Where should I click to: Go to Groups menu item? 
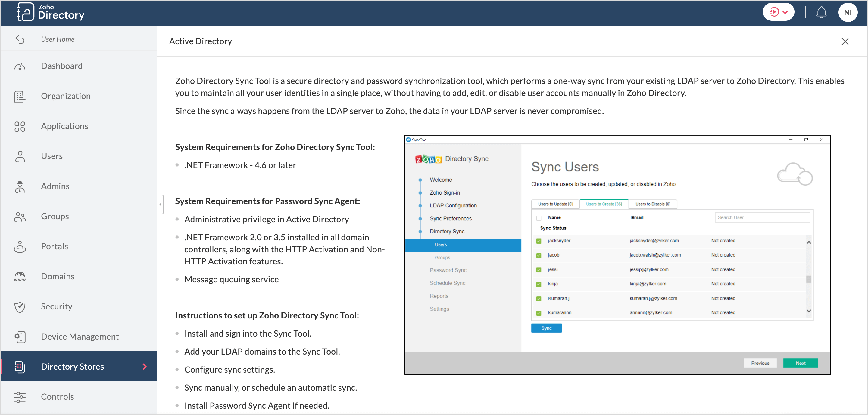click(55, 217)
